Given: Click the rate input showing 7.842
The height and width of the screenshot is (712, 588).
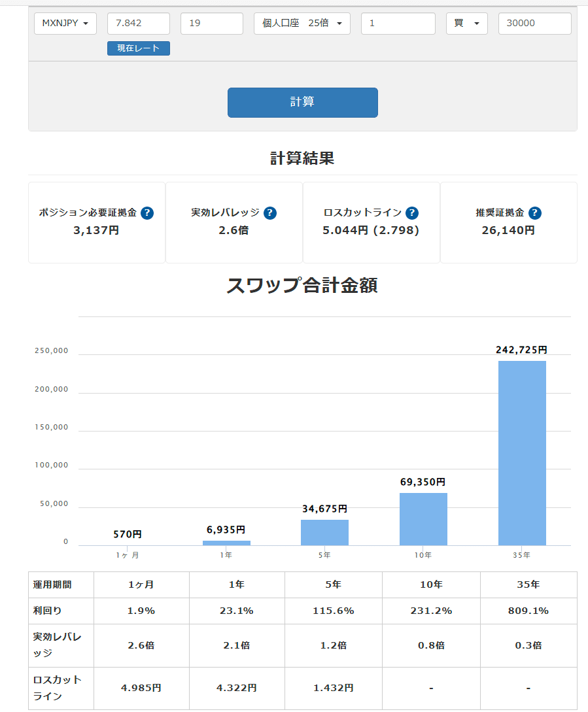Looking at the screenshot, I should [138, 23].
